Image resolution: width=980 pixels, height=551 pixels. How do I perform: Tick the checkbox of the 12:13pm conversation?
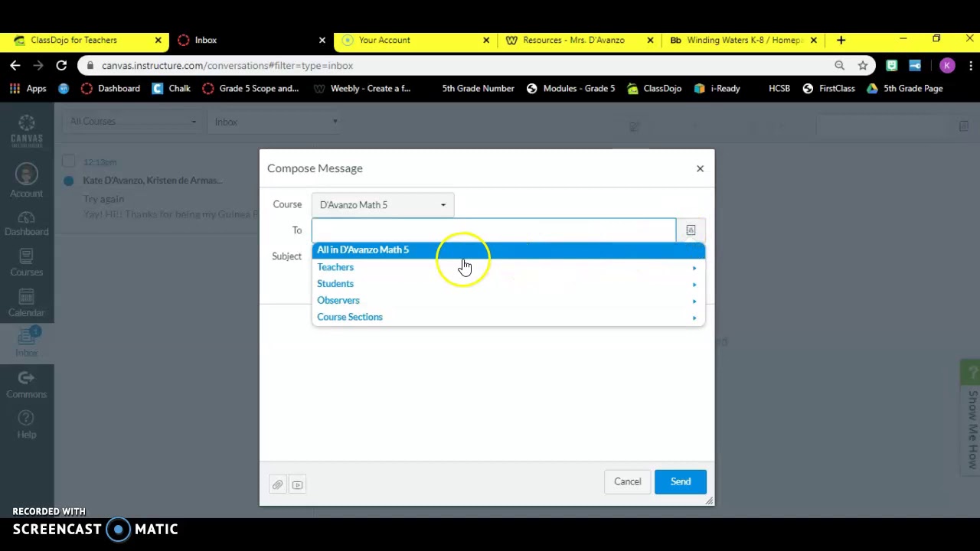(x=69, y=161)
